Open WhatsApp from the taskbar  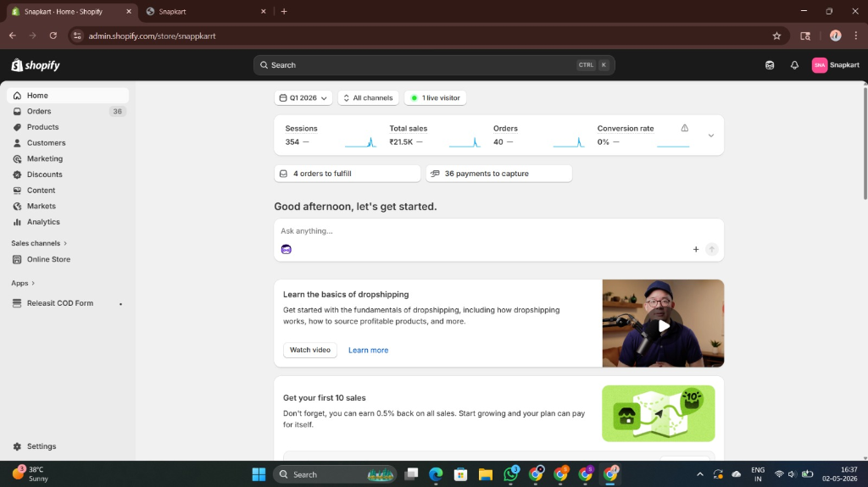(x=511, y=473)
